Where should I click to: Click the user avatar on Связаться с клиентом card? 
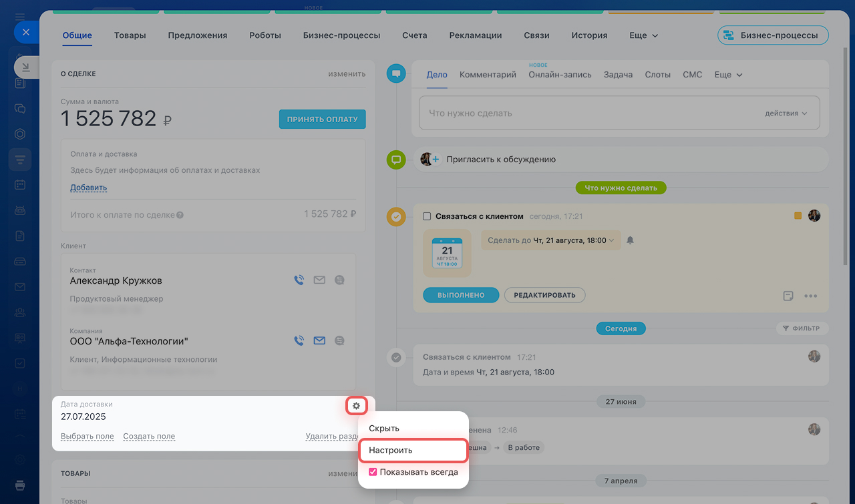coord(814,216)
